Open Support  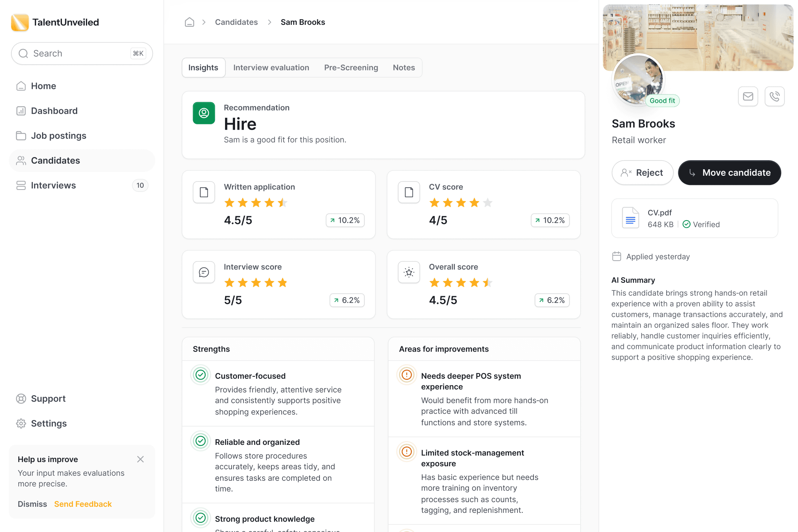point(48,398)
